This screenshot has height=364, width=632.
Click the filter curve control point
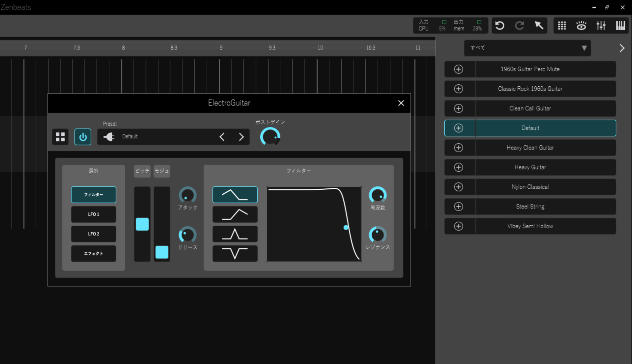[346, 227]
